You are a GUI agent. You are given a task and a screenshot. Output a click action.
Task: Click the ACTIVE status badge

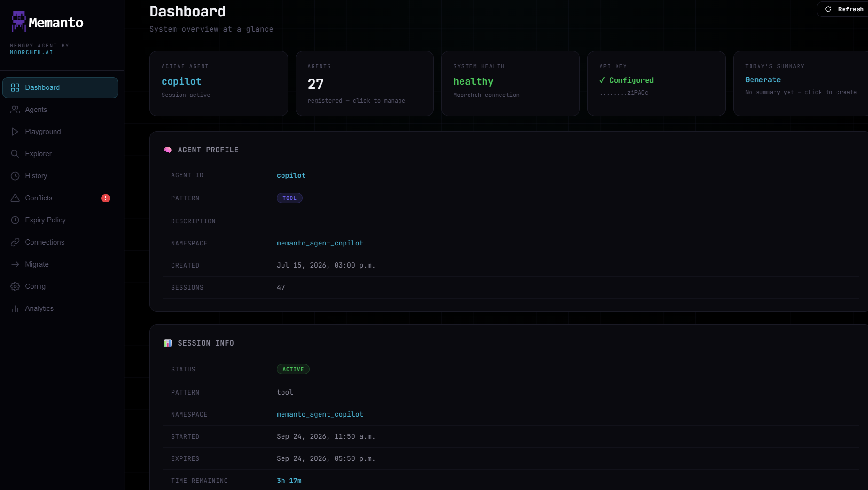tap(293, 369)
